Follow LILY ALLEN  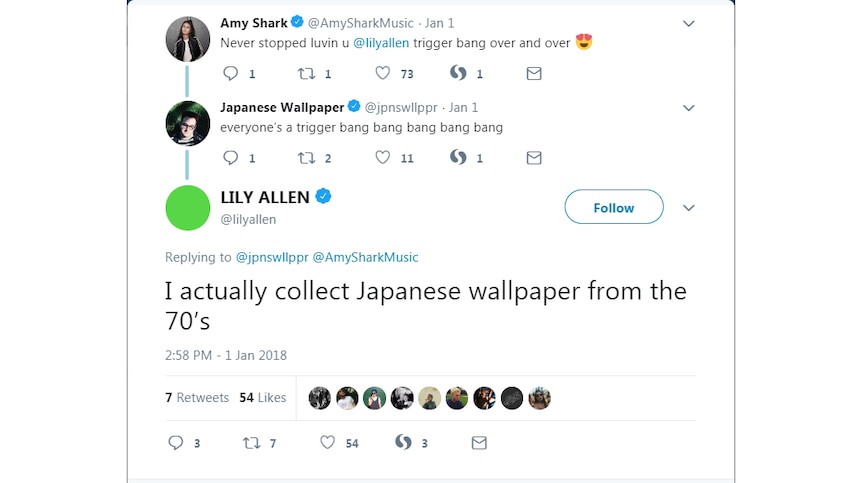(x=614, y=207)
